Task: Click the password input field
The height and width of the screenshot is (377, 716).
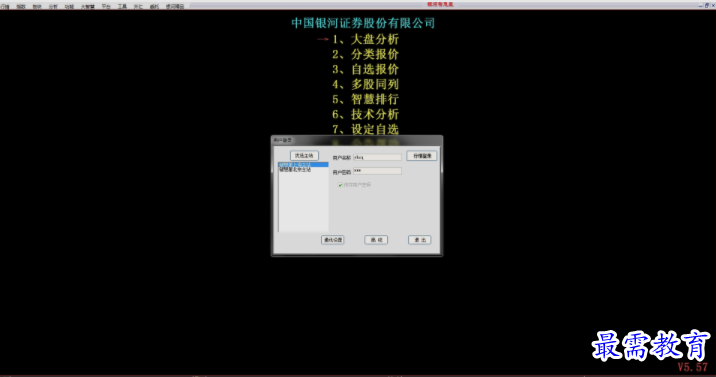Action: pyautogui.click(x=377, y=171)
